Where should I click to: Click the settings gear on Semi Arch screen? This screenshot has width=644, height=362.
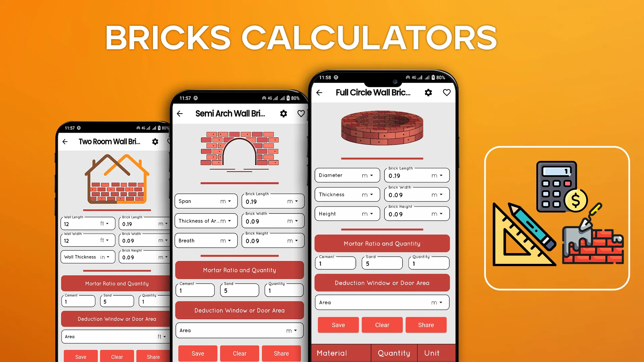283,114
